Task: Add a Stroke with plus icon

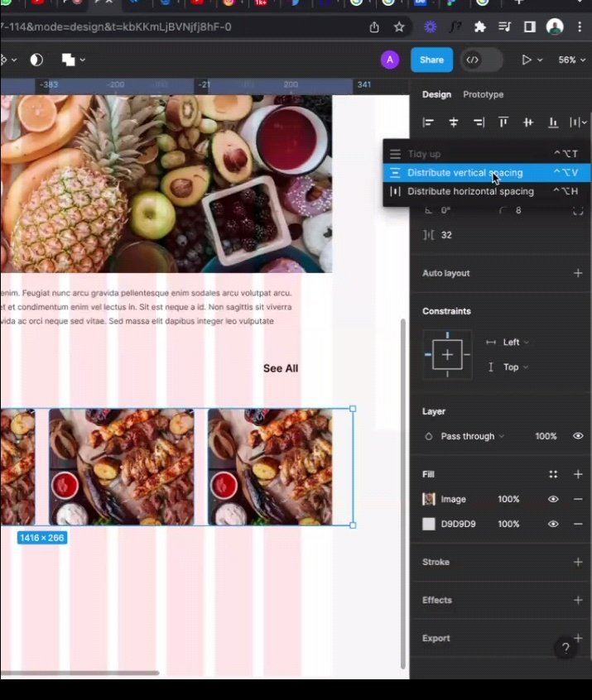Action: point(578,562)
